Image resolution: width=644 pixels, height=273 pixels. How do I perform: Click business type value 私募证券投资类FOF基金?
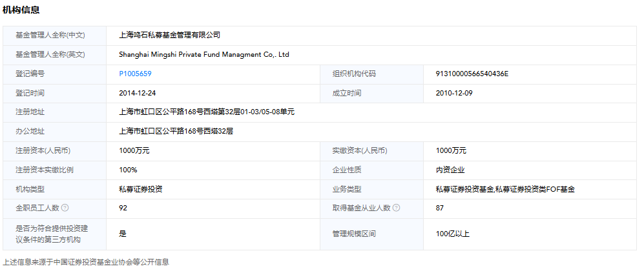[505, 189]
